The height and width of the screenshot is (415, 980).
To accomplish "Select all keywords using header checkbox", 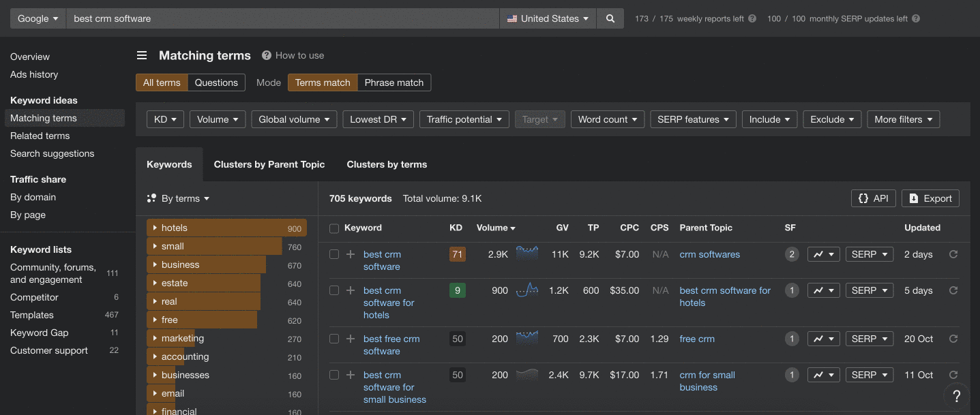I will pos(334,228).
